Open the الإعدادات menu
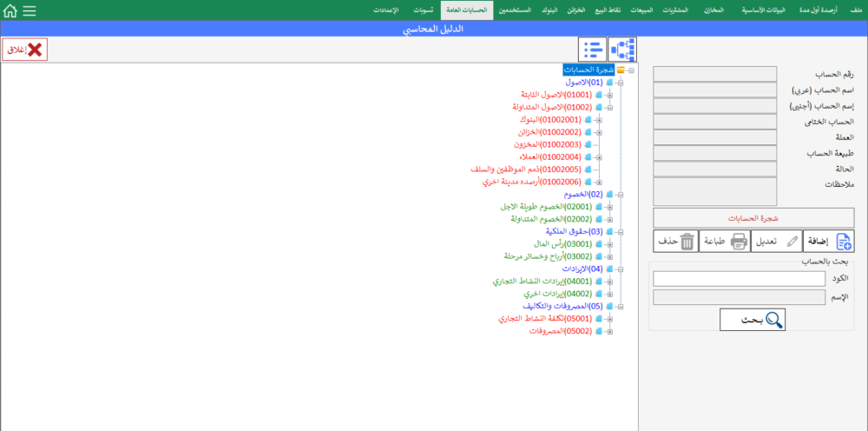868x431 pixels. tap(385, 10)
